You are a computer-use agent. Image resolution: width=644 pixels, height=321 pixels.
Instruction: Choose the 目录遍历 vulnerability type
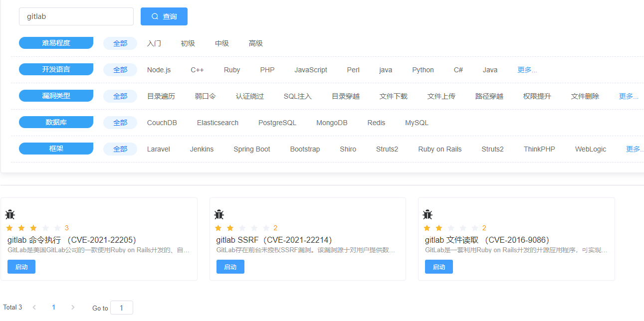(x=161, y=96)
